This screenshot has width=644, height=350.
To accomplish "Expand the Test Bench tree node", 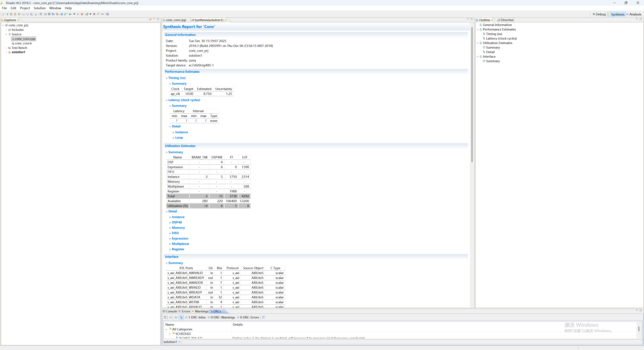I will [6, 48].
